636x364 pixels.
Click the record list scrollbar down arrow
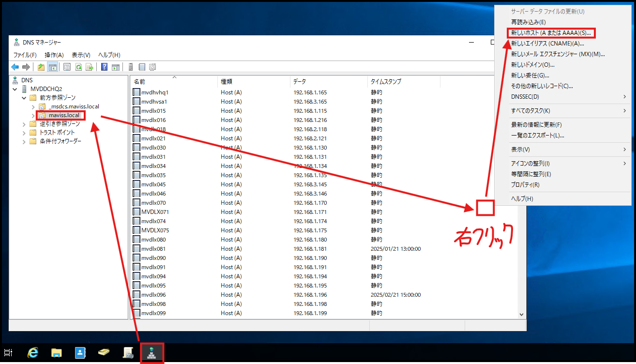(x=521, y=314)
